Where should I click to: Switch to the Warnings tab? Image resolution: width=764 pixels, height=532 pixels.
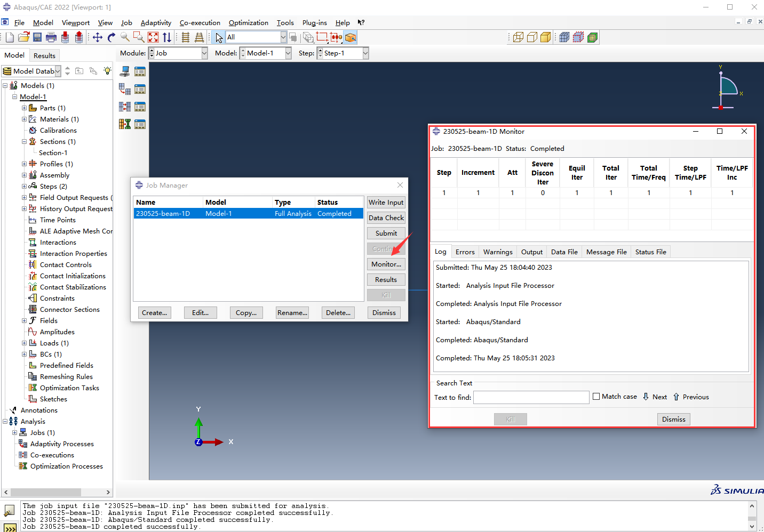(497, 252)
